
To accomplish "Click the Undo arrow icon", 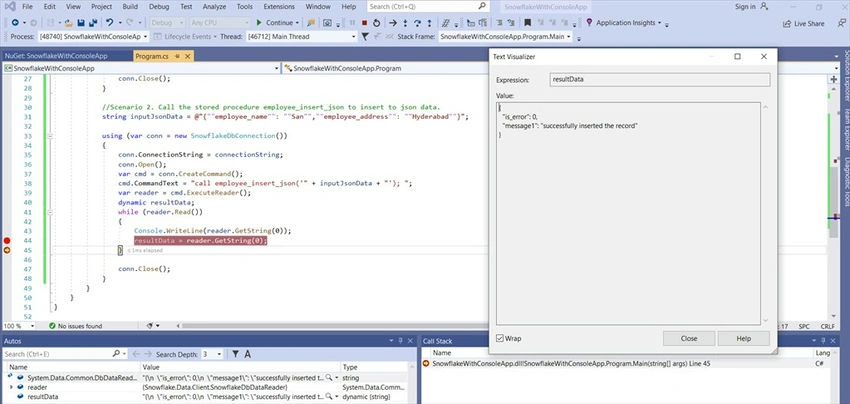I will (110, 23).
